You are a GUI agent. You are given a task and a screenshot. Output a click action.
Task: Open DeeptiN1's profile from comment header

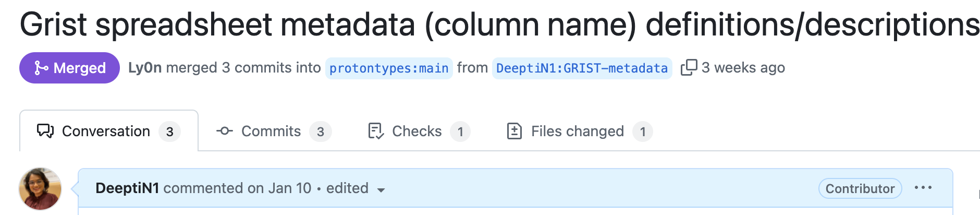click(x=127, y=188)
